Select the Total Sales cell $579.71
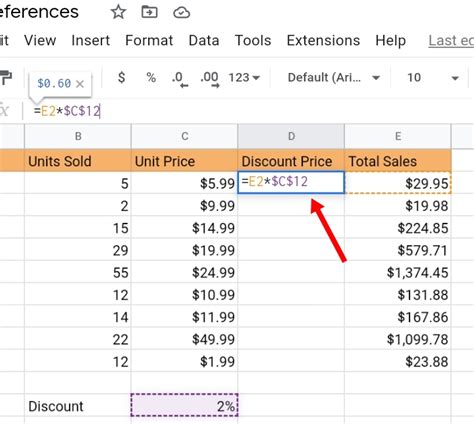 pos(398,250)
